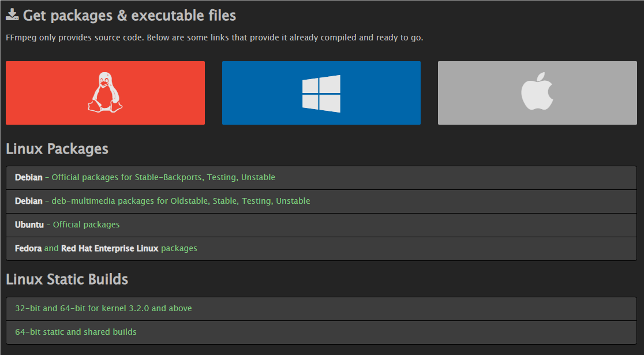Click bold Debian label in Stable-Backports row
Screen dimensions: 644x355
click(29, 177)
